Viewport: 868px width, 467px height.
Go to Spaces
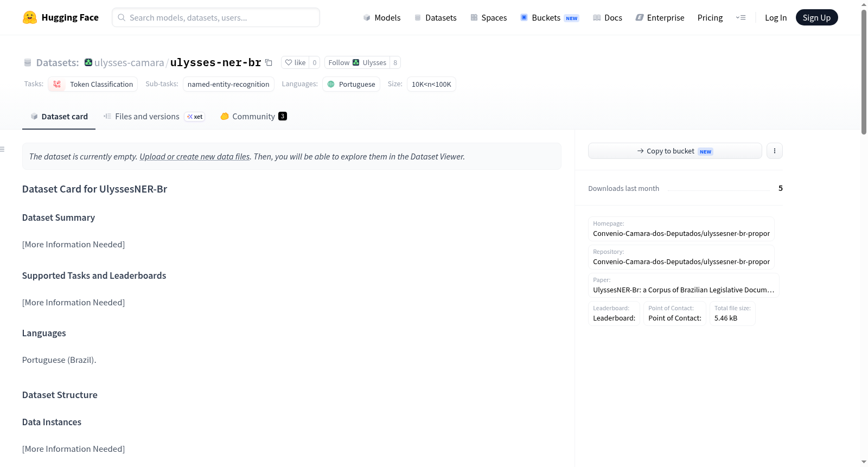pos(488,17)
